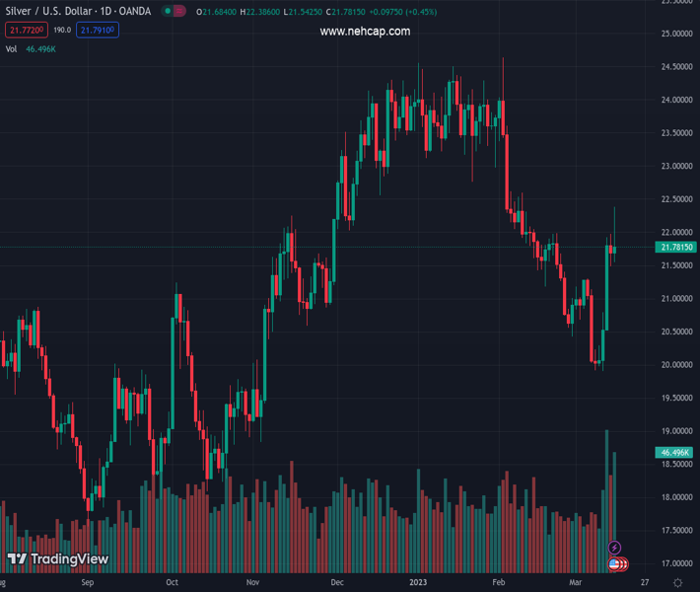The height and width of the screenshot is (592, 700).
Task: Click the green market status dot
Action: click(x=169, y=12)
